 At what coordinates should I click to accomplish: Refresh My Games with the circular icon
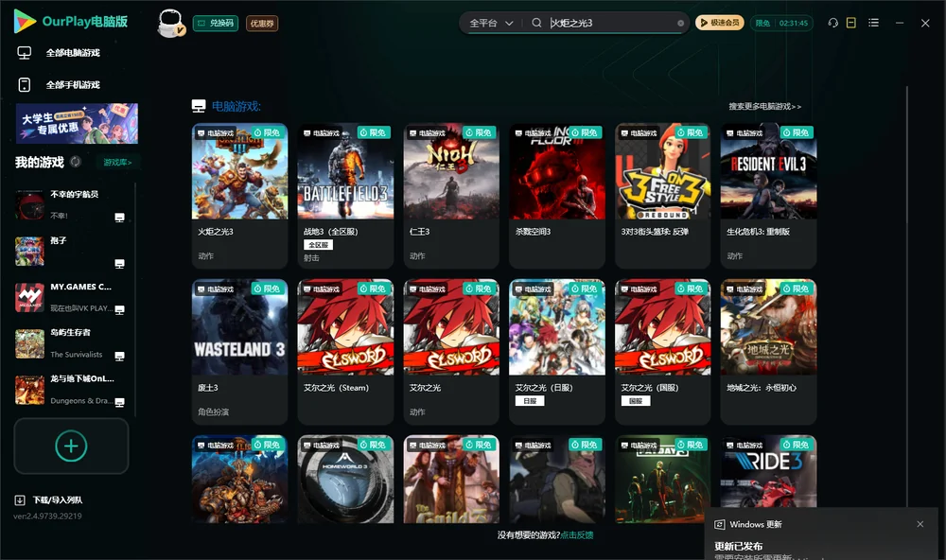pyautogui.click(x=76, y=162)
